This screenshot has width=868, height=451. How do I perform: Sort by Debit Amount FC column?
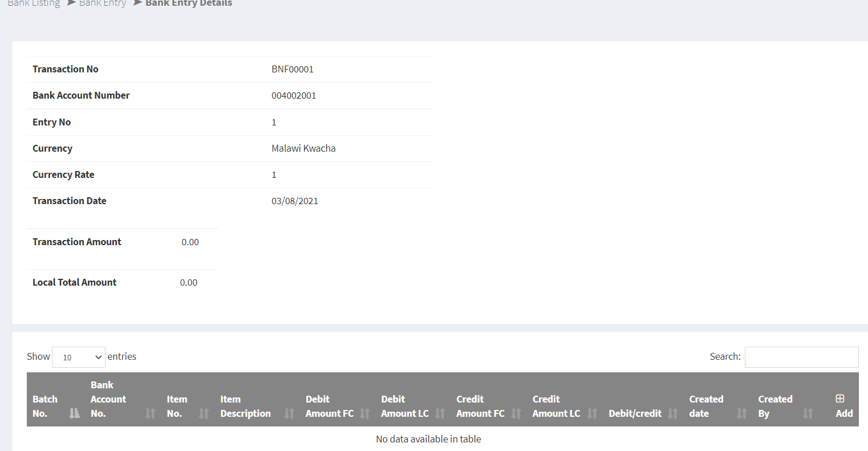[x=365, y=413]
